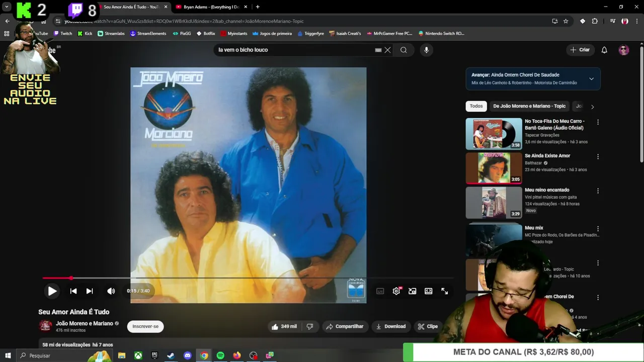
Task: Open the on-screen keyboard icon in search
Action: coord(378,50)
